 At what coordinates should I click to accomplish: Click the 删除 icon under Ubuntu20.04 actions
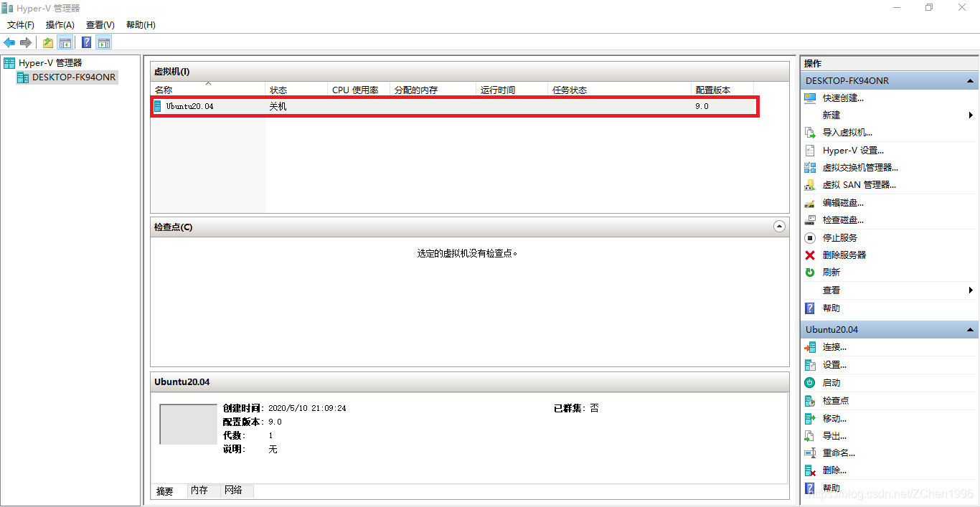810,470
